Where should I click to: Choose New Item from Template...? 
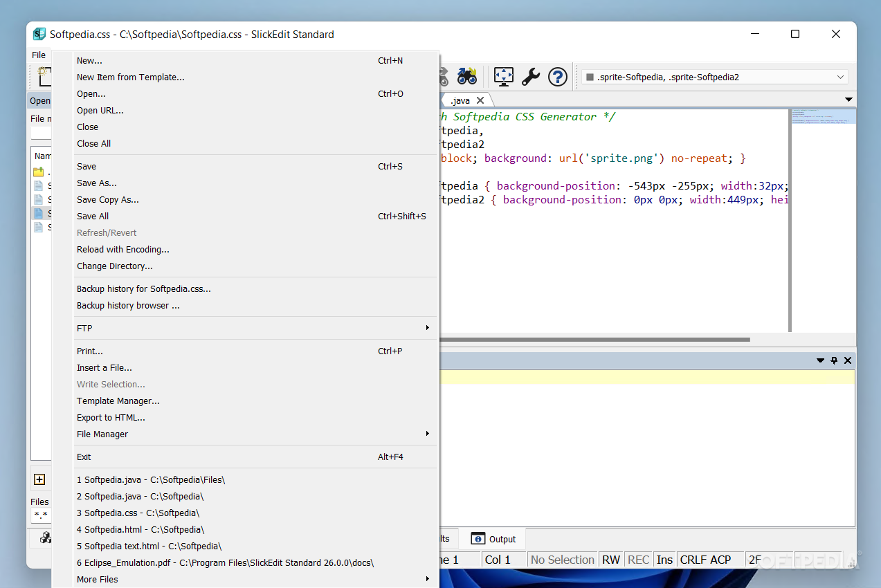pyautogui.click(x=255, y=77)
